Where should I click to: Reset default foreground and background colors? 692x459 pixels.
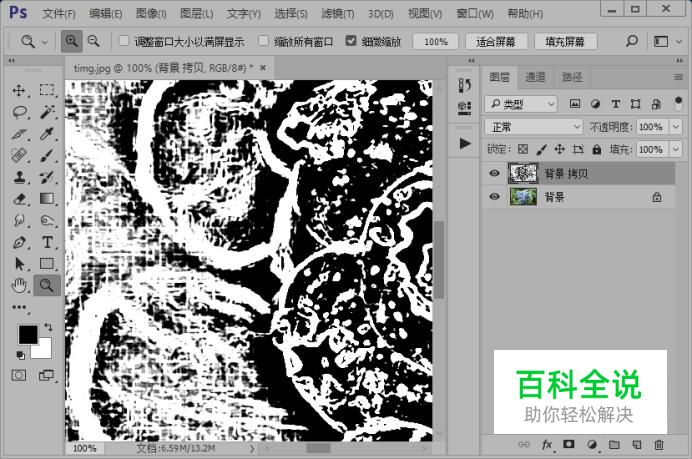pyautogui.click(x=20, y=355)
